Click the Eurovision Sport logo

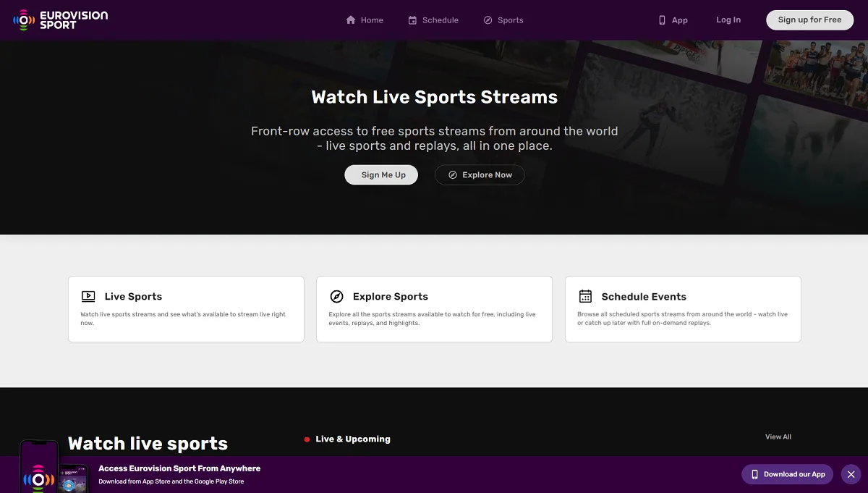(61, 20)
